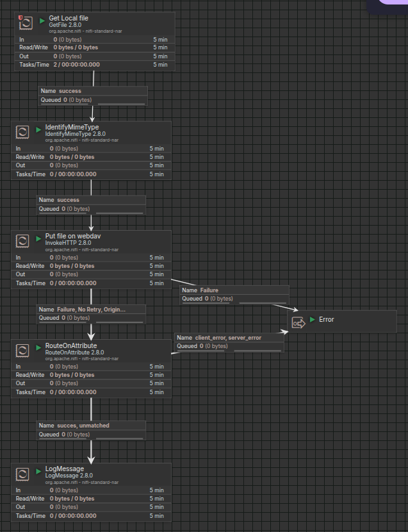Click the In row of Get Local file
Image resolution: width=408 pixels, height=532 pixels.
[x=95, y=39]
